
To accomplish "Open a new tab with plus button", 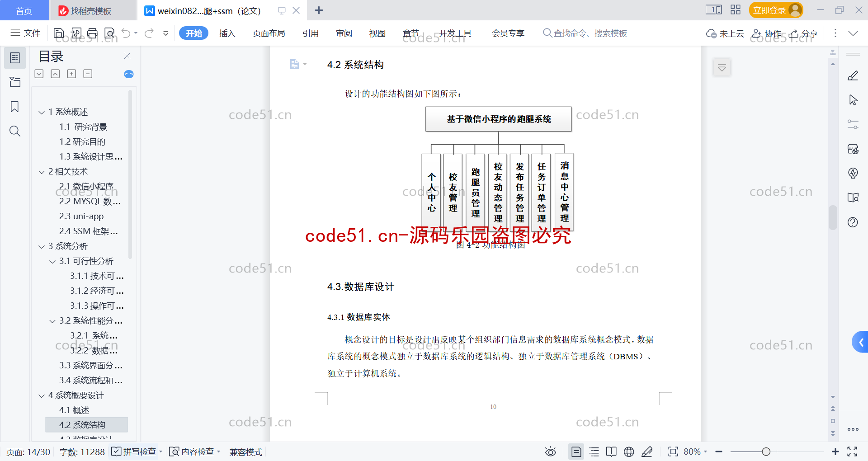I will [x=319, y=10].
